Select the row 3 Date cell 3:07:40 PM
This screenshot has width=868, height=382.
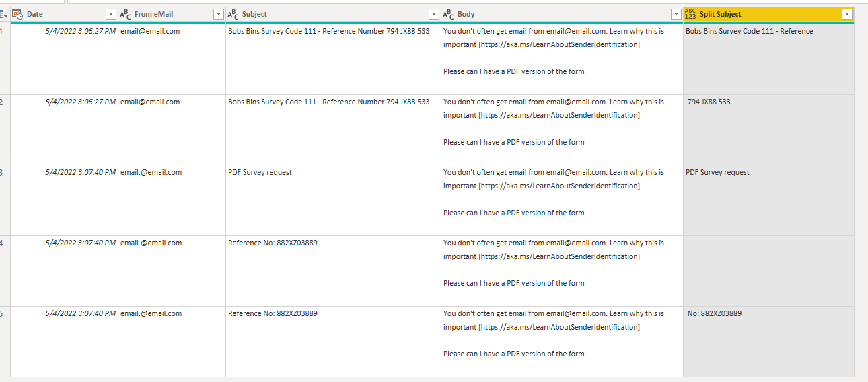click(x=64, y=200)
